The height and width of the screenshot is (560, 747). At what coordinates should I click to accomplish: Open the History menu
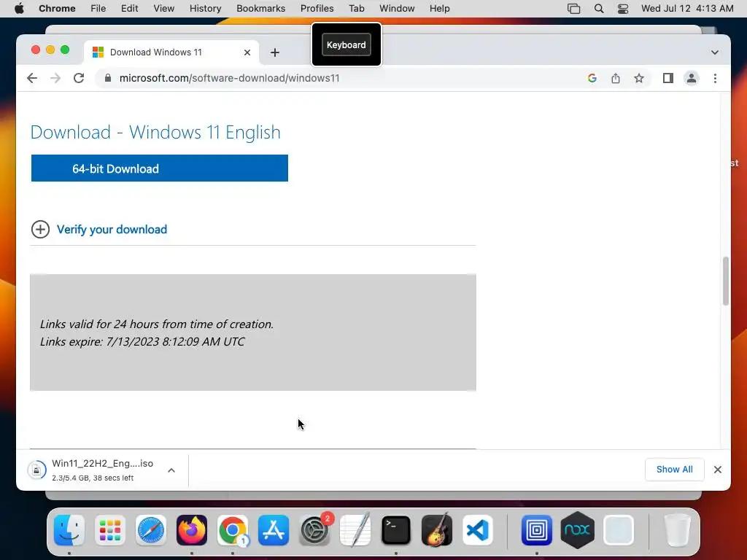point(205,9)
